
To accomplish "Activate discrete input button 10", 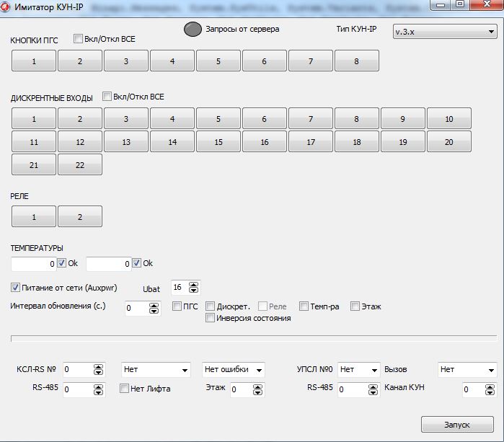I will 448,119.
